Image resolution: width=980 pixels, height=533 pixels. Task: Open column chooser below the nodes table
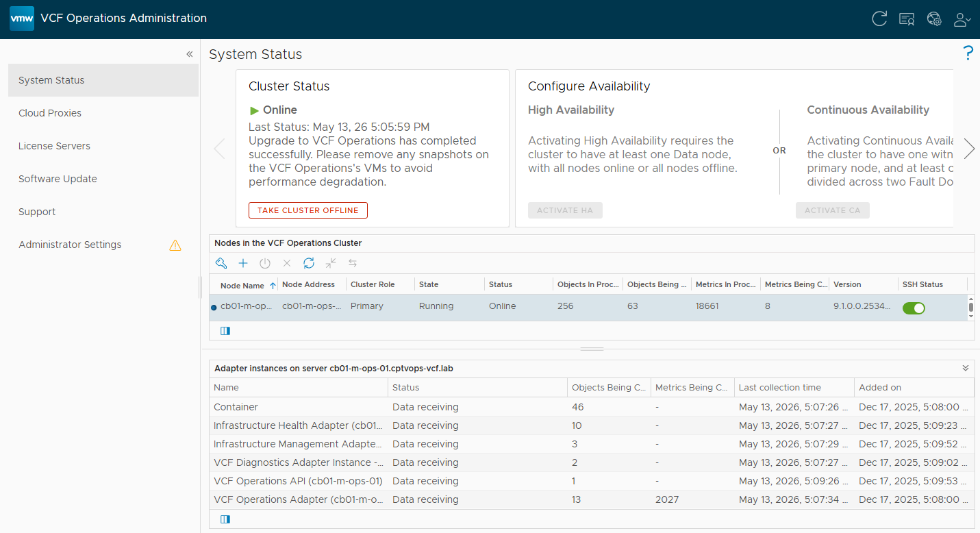pyautogui.click(x=225, y=331)
